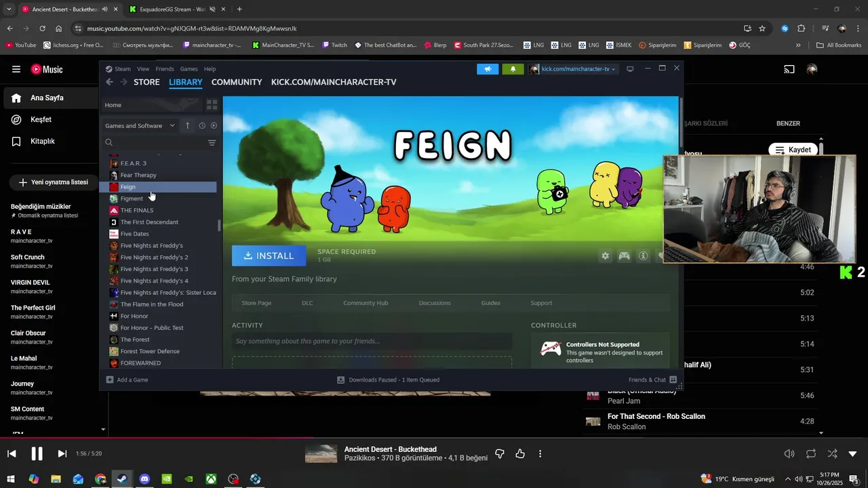Open Feign's Discussions link

[436, 303]
